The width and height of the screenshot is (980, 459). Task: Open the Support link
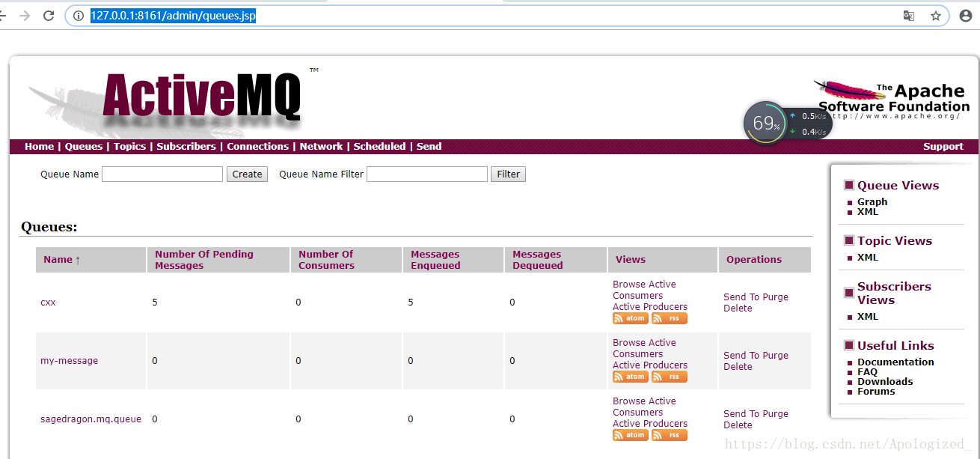tap(943, 147)
